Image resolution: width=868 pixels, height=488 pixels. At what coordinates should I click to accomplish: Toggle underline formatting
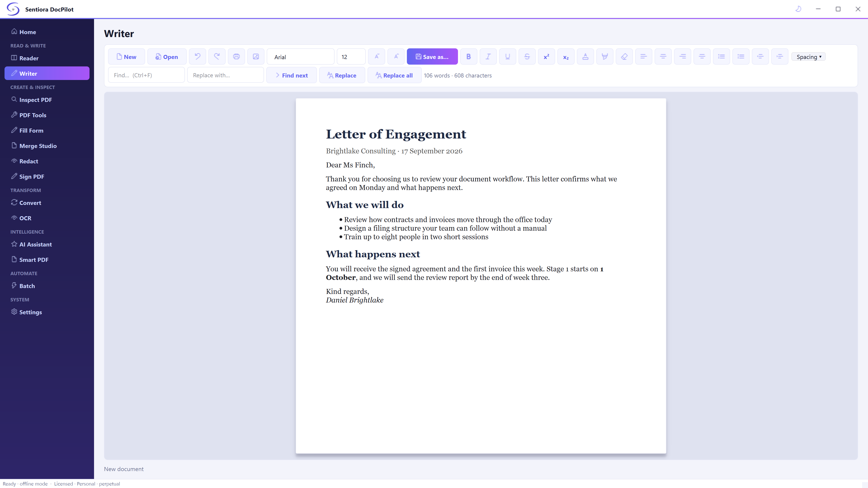(x=507, y=56)
